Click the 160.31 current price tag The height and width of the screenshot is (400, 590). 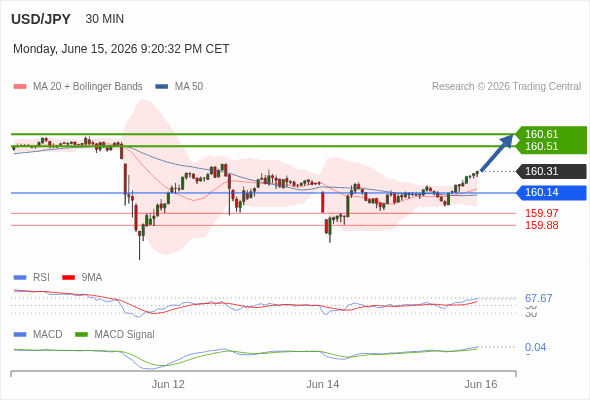pyautogui.click(x=551, y=171)
